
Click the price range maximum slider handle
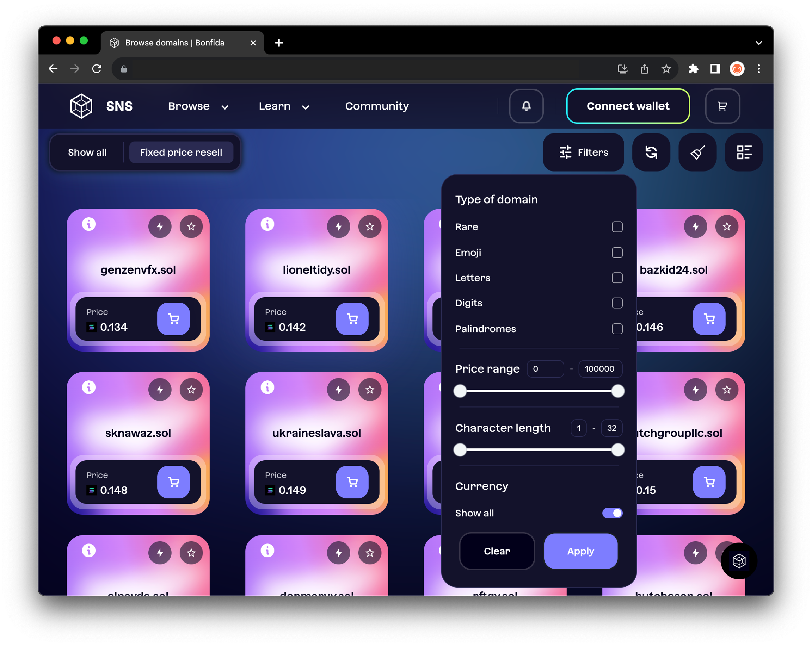click(617, 391)
